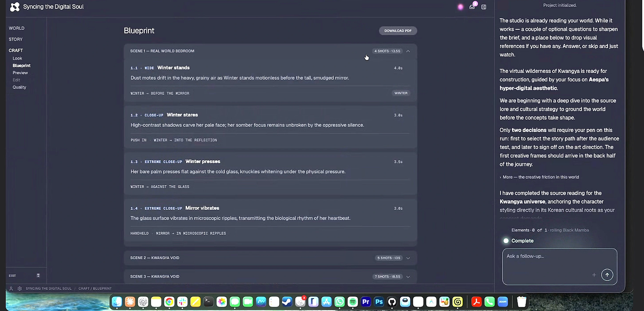Click the pink status orb
This screenshot has height=311, width=644.
460,7
